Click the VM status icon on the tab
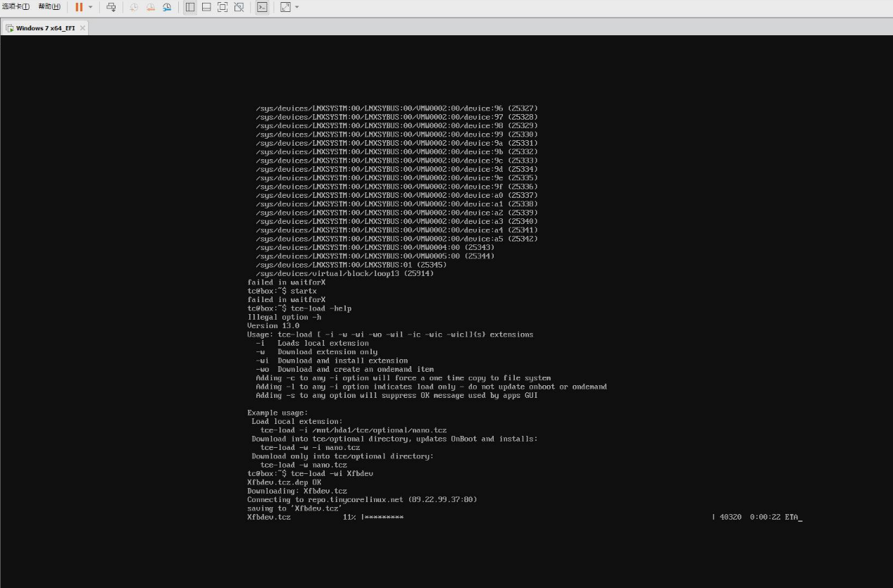 [x=10, y=29]
